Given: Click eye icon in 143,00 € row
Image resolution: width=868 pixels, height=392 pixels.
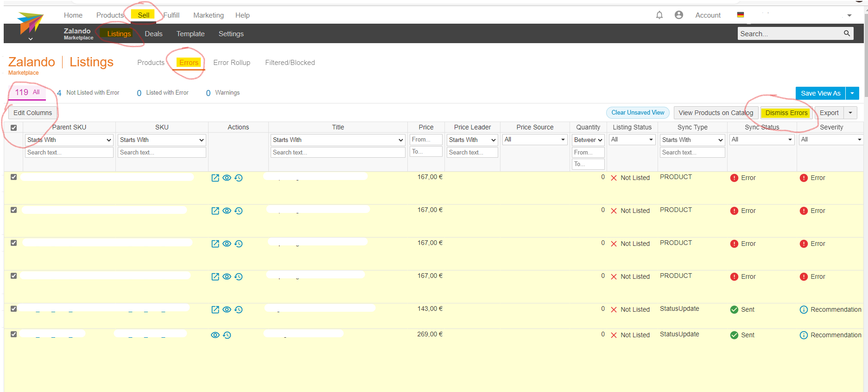Looking at the screenshot, I should [x=227, y=309].
